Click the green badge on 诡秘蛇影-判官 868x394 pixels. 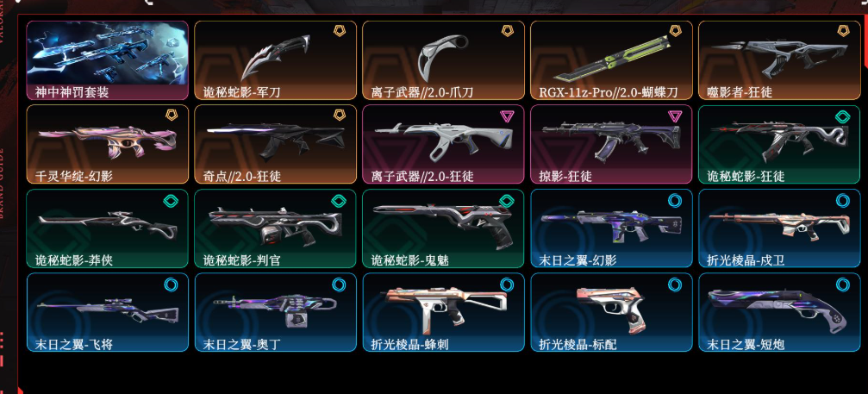click(x=338, y=200)
